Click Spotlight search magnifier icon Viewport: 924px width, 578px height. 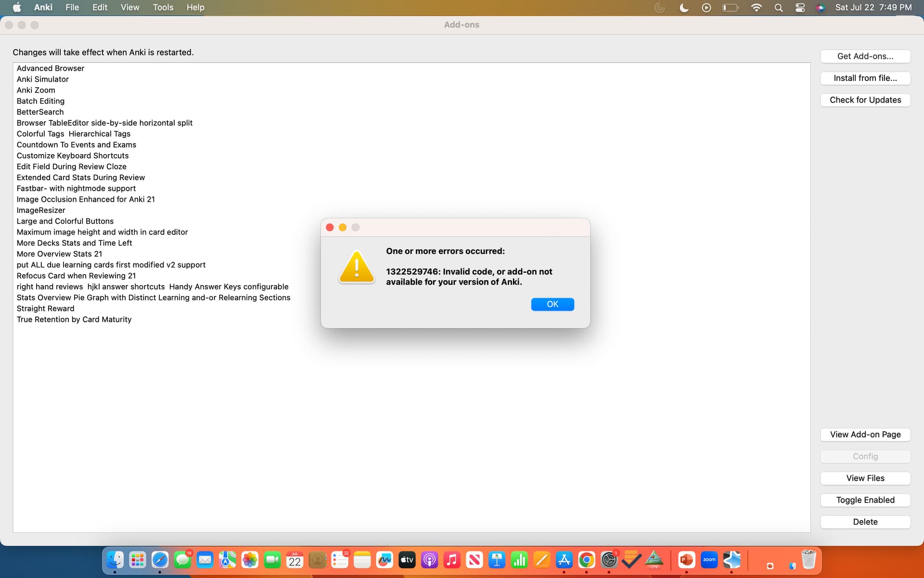[x=778, y=7]
